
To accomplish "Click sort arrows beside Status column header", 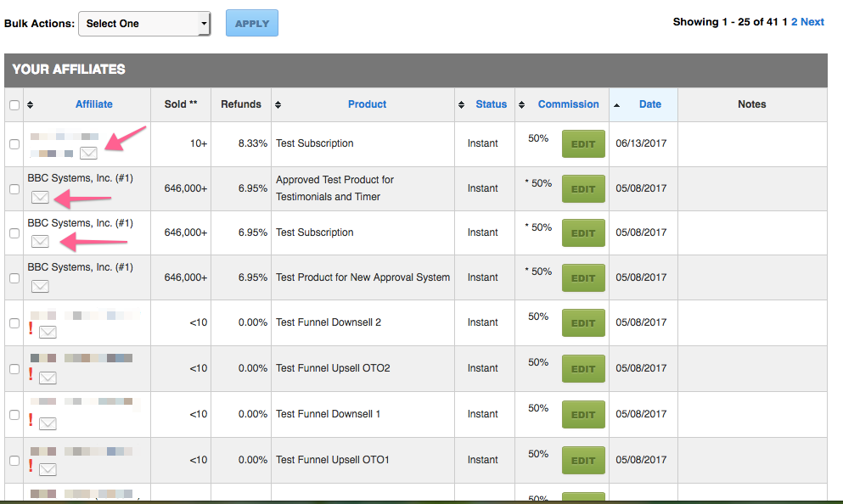I will coord(462,105).
